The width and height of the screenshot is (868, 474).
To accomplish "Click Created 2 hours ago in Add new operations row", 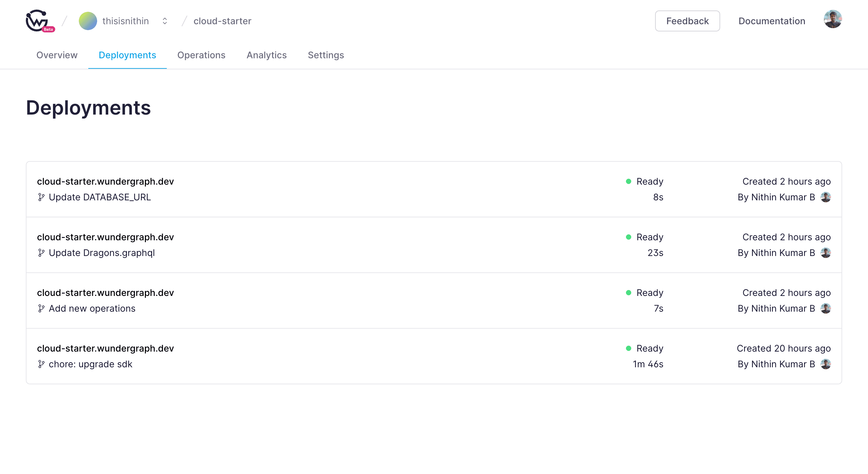I will point(787,293).
